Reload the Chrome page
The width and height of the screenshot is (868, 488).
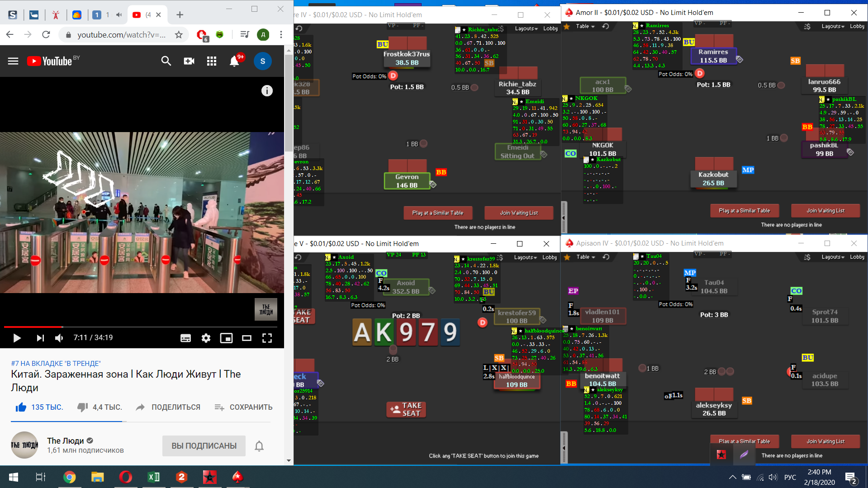pos(46,35)
